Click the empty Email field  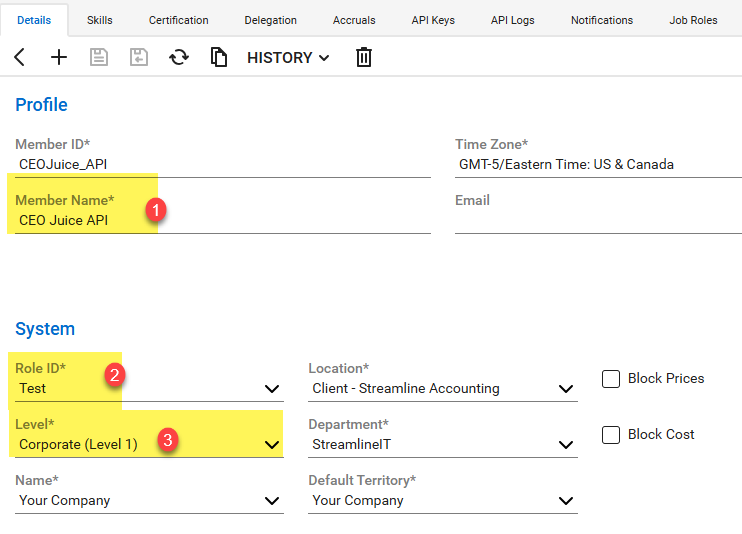click(598, 221)
